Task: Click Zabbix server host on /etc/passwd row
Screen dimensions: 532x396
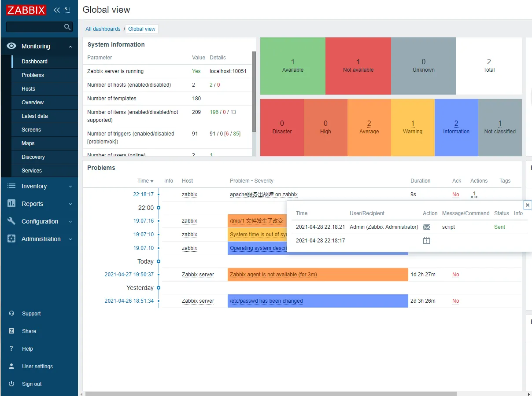Action: tap(198, 301)
